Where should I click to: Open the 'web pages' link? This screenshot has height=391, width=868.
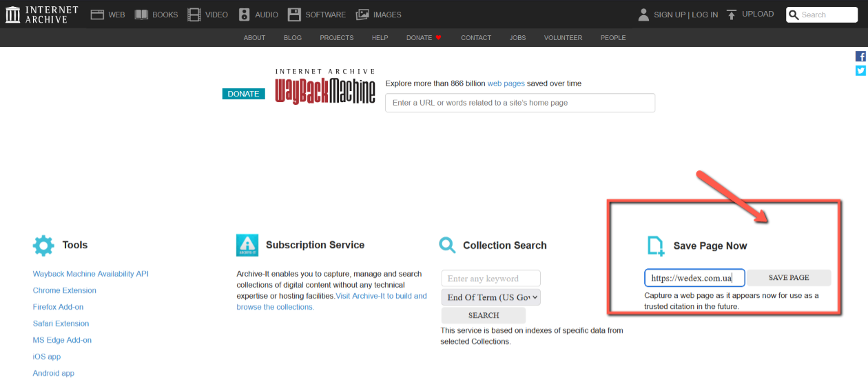coord(506,83)
